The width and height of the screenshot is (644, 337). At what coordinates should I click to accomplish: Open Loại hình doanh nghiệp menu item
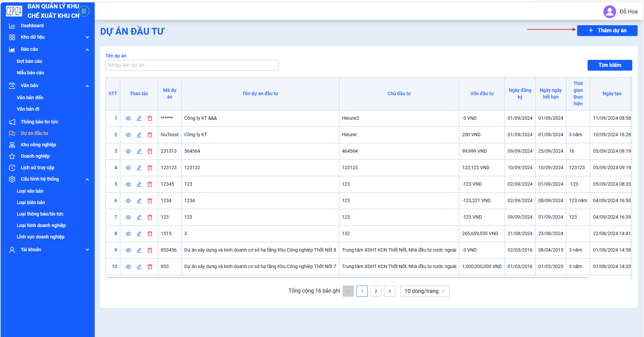(41, 225)
